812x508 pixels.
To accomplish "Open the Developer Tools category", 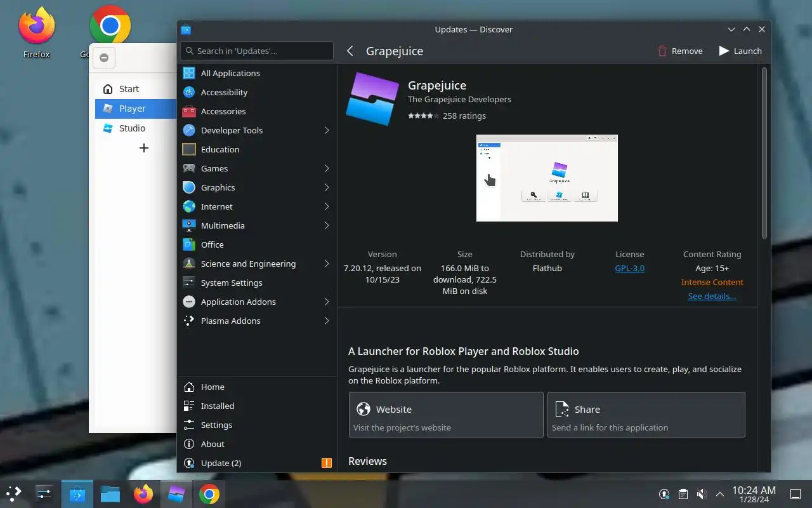I will tap(257, 130).
